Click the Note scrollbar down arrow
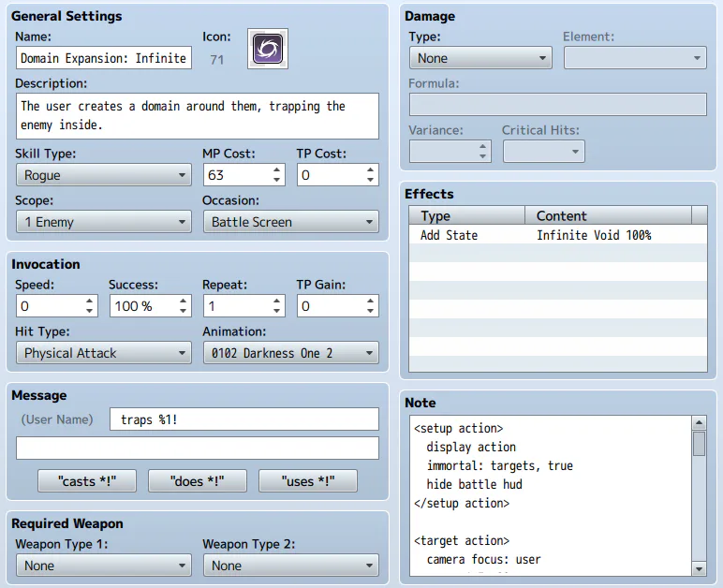Viewport: 723px width, 588px height. tap(699, 569)
